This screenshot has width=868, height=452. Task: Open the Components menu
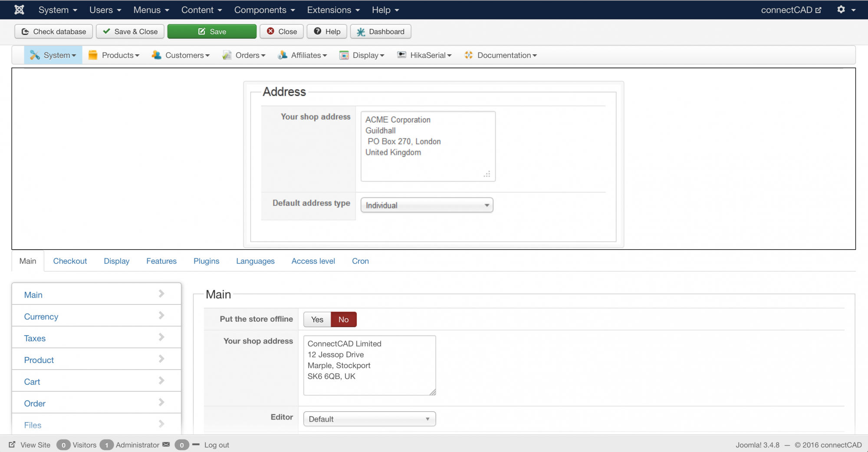(x=265, y=10)
